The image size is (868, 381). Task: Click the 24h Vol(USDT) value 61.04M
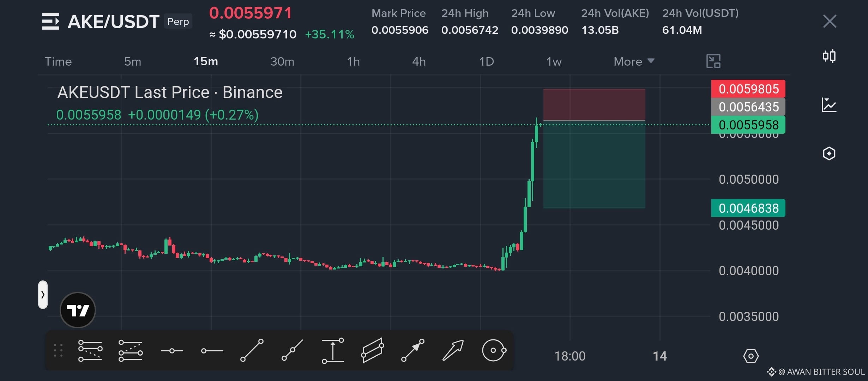(682, 30)
